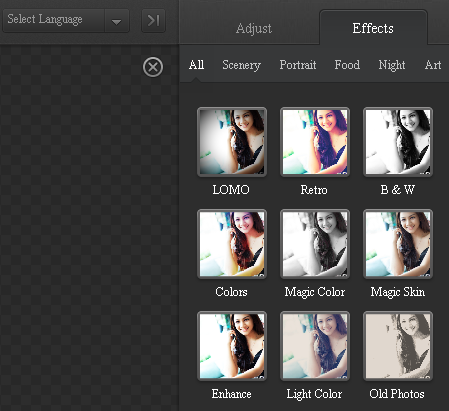Filter effects by Scenery category
The height and width of the screenshot is (411, 449).
click(241, 65)
